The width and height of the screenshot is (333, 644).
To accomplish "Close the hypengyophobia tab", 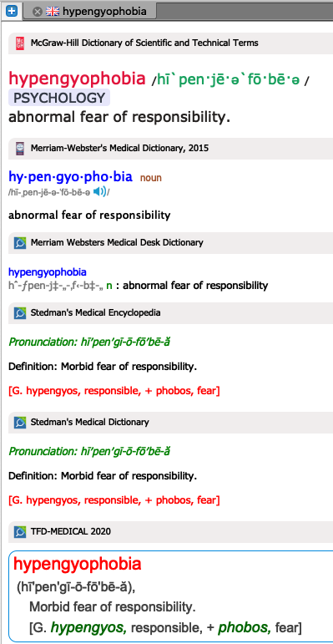I will pos(37,12).
